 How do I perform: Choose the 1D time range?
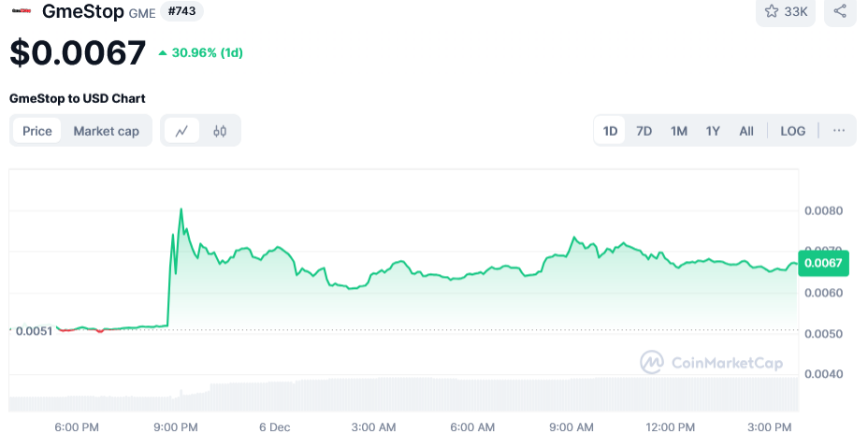(x=610, y=131)
